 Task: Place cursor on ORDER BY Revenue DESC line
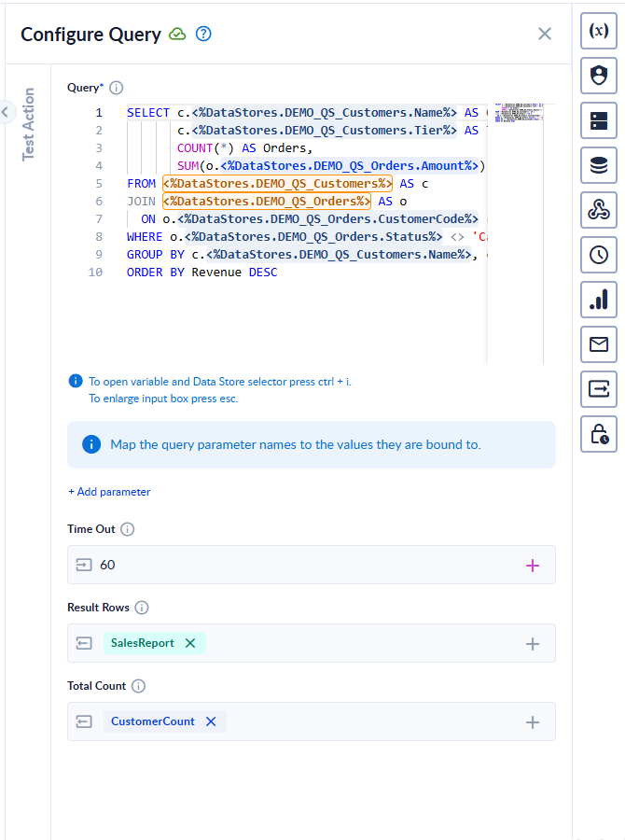click(201, 273)
